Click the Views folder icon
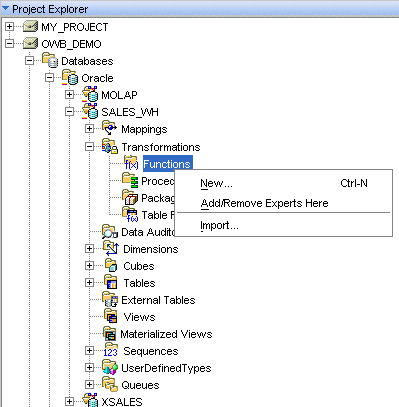The height and width of the screenshot is (407, 399). (x=111, y=316)
